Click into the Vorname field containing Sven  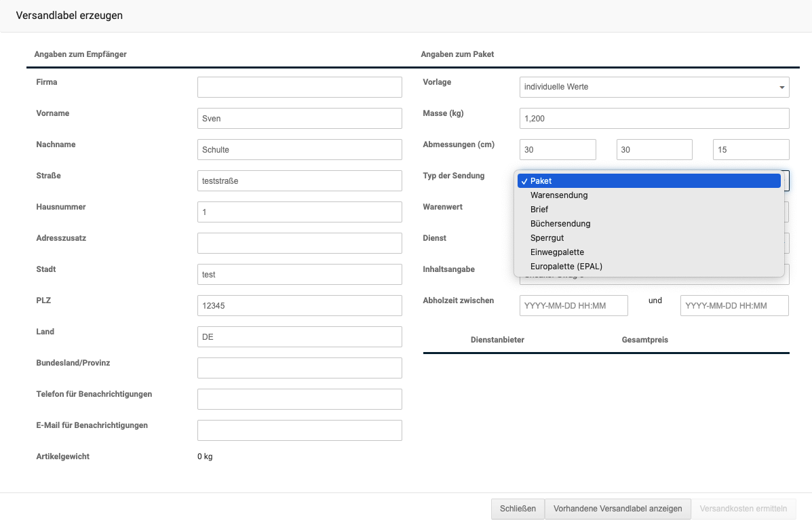(299, 118)
